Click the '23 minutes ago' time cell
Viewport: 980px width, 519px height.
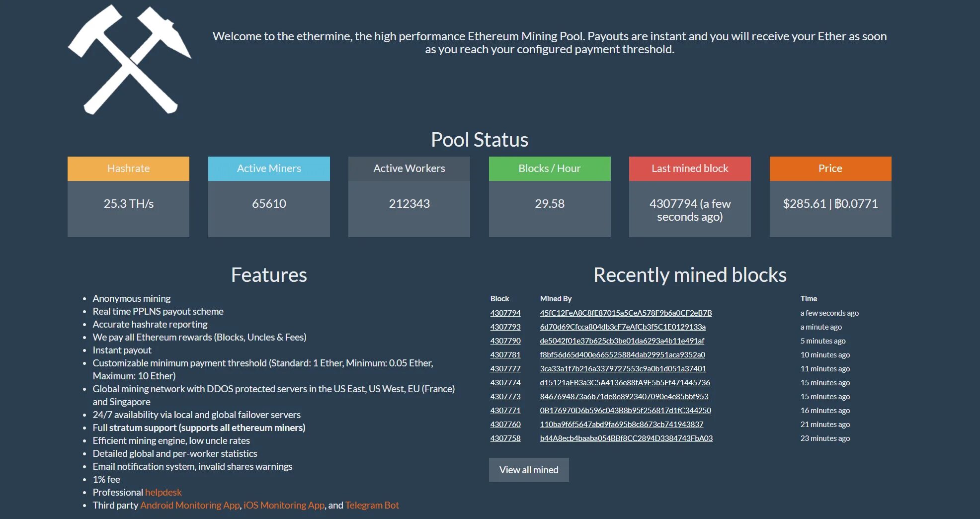tap(825, 438)
